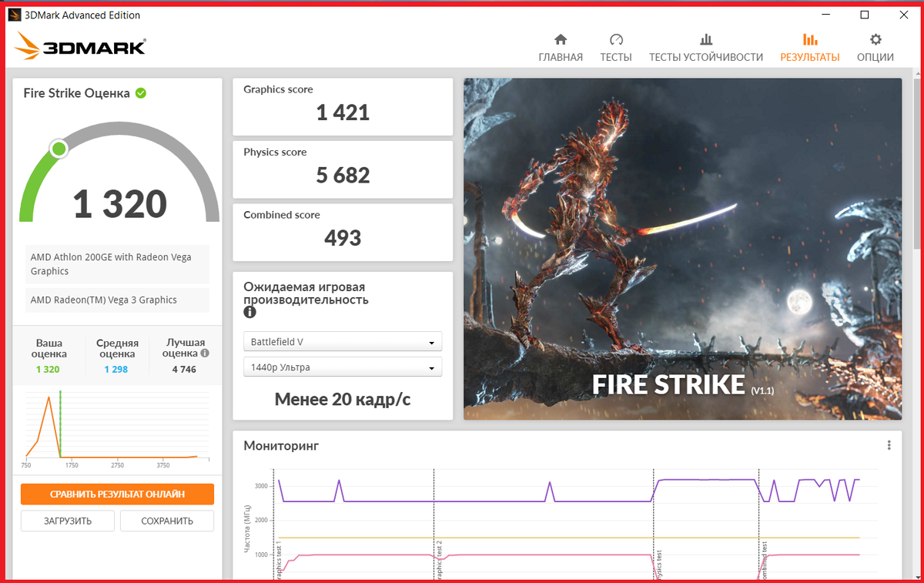Click Ваша оценка value 1 320

tap(48, 370)
